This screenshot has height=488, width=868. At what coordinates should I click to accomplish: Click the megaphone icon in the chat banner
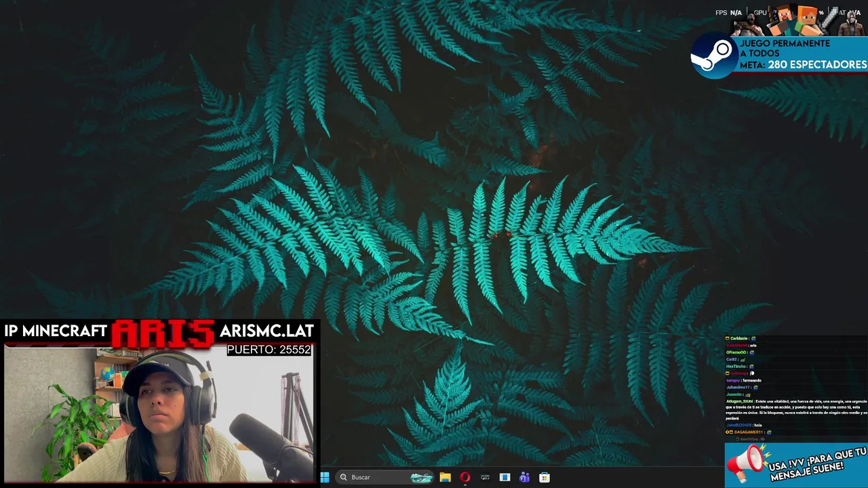click(747, 465)
